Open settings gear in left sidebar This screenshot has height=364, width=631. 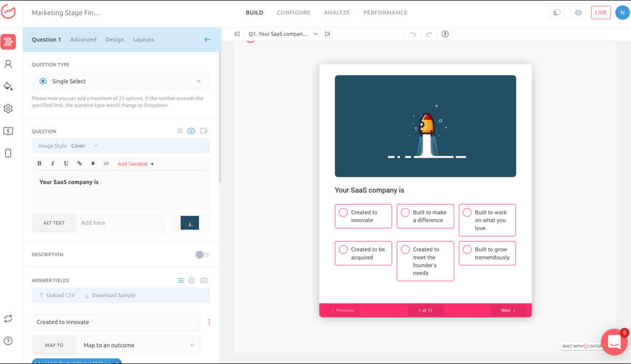[8, 109]
